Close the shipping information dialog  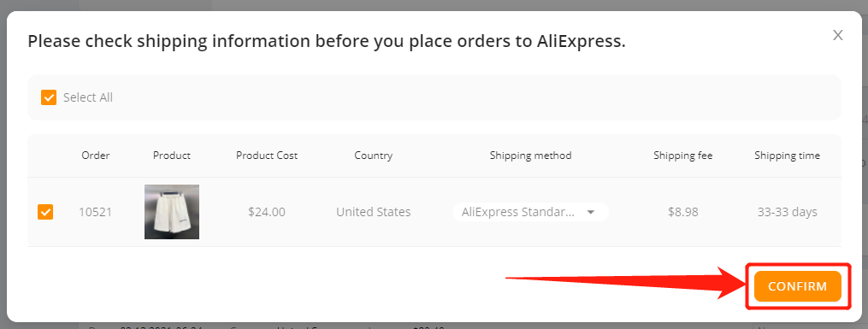837,35
